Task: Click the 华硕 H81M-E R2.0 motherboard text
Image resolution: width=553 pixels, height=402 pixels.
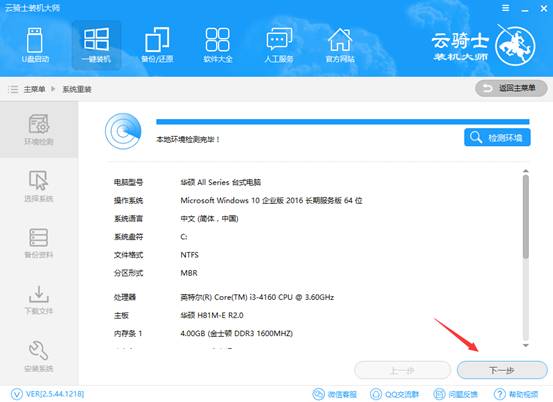Action: pos(212,315)
